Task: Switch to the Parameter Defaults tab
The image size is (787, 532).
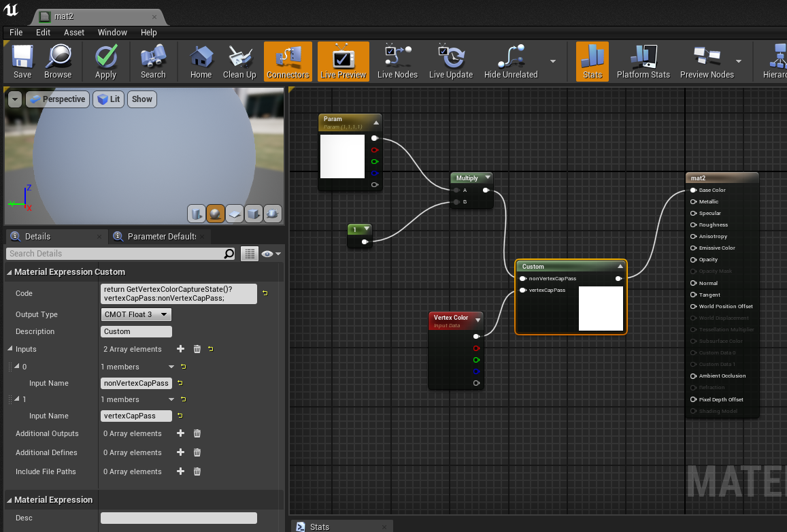Action: pos(159,236)
